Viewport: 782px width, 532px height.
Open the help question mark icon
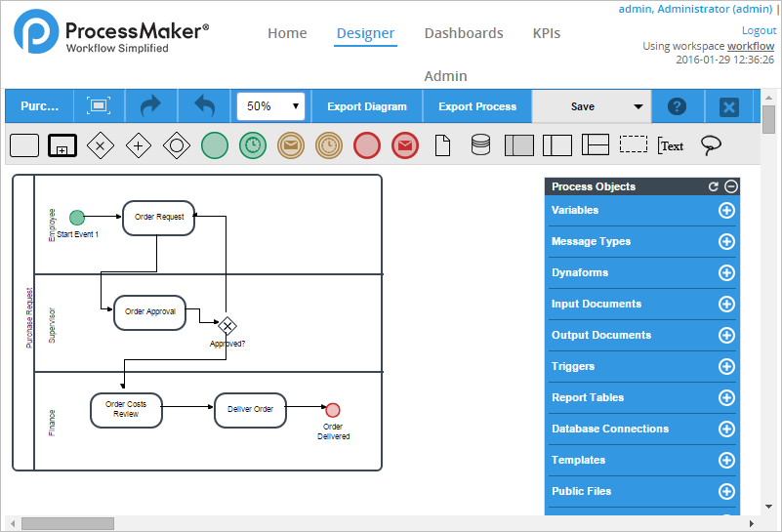tap(676, 106)
